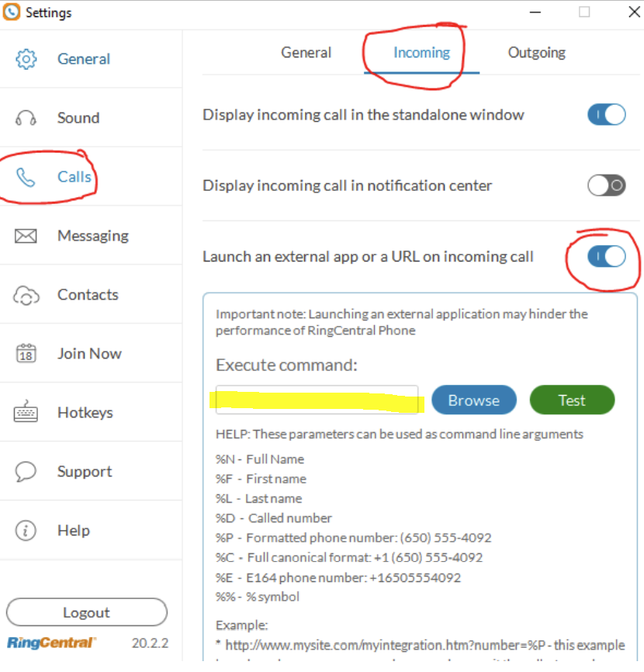Open Contacts via cloud-person icon
The width and height of the screenshot is (644, 672).
pyautogui.click(x=26, y=294)
